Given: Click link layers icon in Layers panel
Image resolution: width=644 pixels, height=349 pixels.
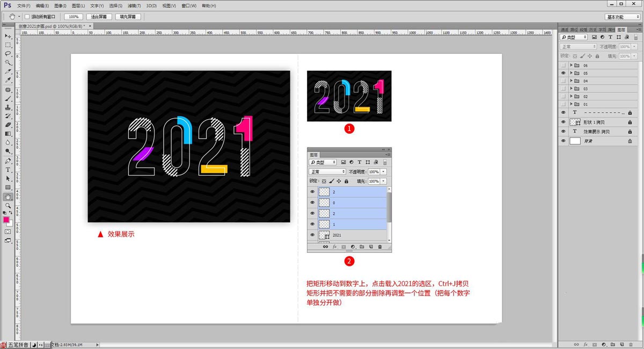Looking at the screenshot, I should pos(576,344).
